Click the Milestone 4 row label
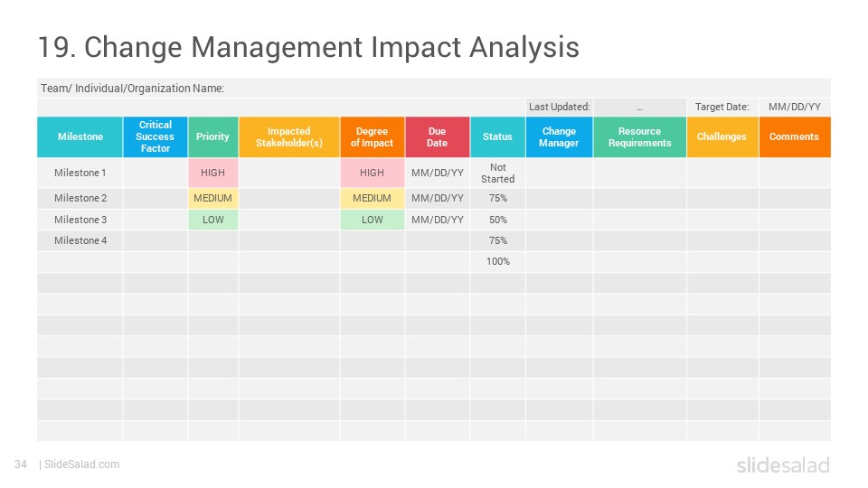 (x=80, y=240)
